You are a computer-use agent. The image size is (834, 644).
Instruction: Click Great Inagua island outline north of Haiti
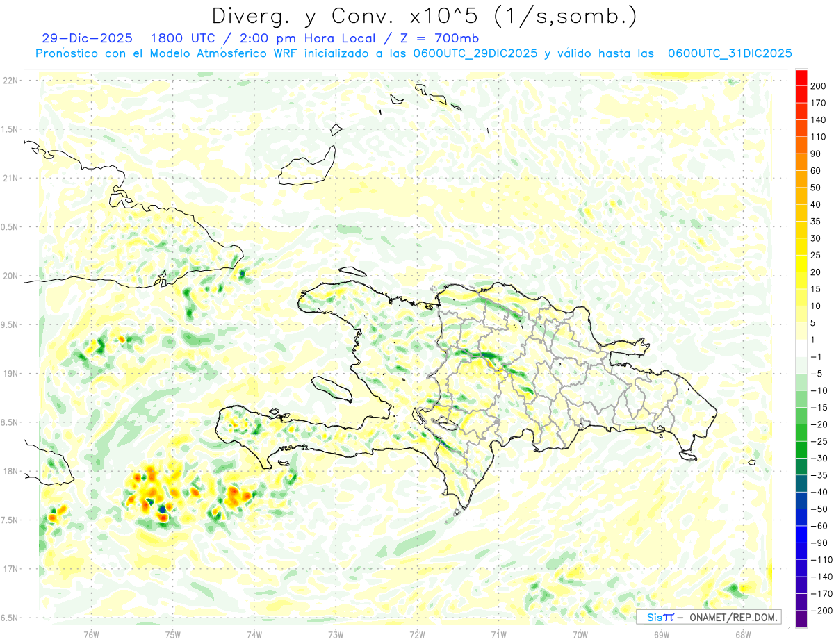(306, 166)
